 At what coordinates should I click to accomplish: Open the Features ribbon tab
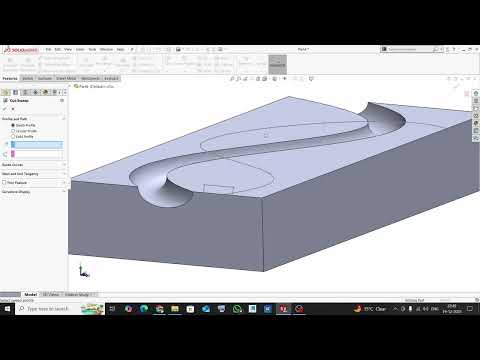10,78
